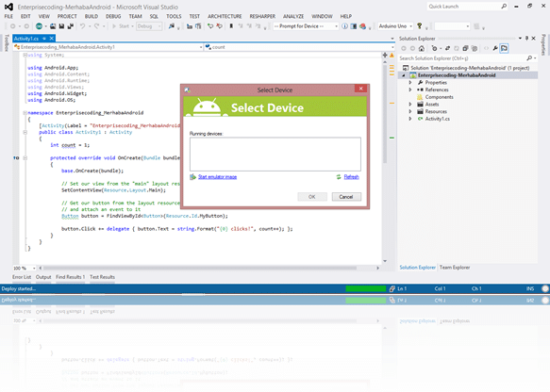
Task: Expand the Assets folder node
Action: (x=410, y=104)
